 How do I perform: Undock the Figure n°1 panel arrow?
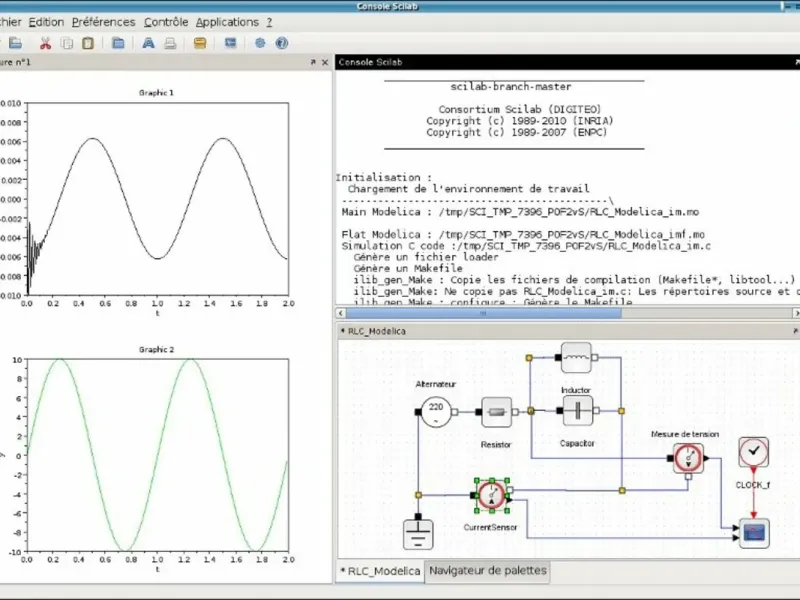pyautogui.click(x=313, y=62)
